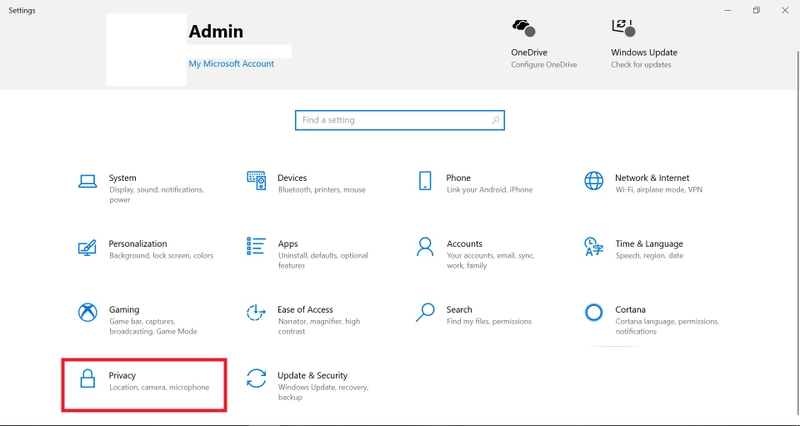Open the Accounts person icon
The image size is (800, 426).
[425, 246]
